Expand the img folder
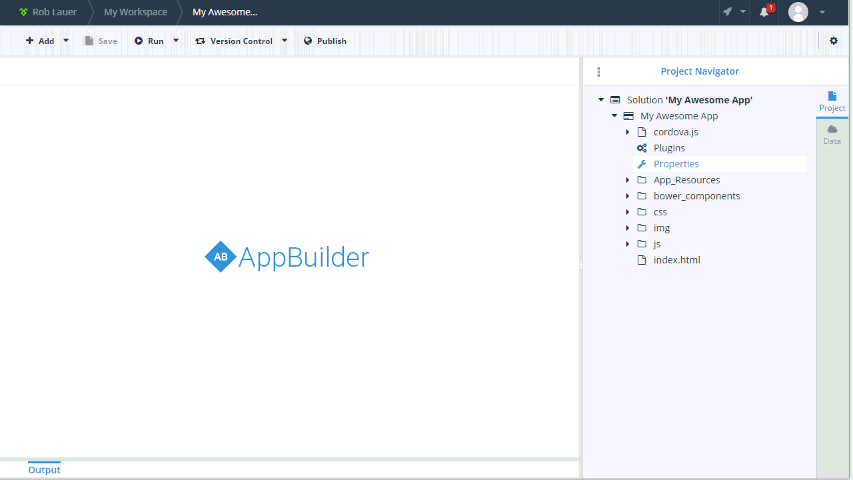Screen dimensions: 853x480 tap(627, 228)
